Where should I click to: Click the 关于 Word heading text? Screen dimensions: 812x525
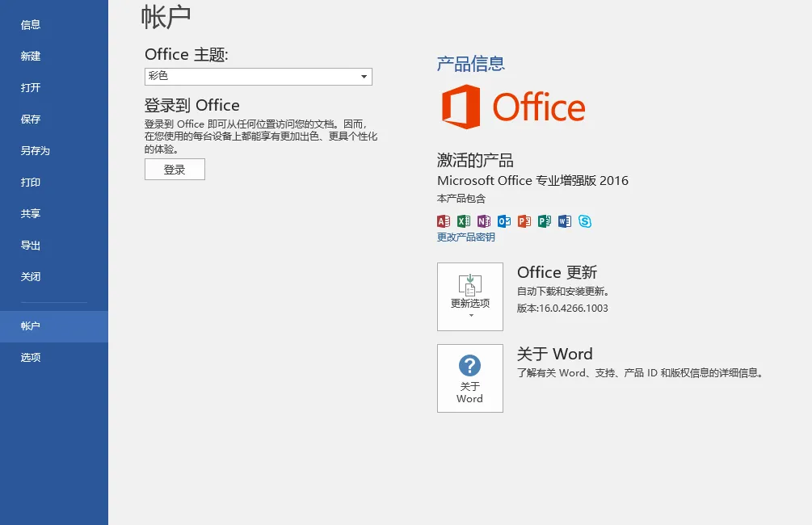pos(554,354)
